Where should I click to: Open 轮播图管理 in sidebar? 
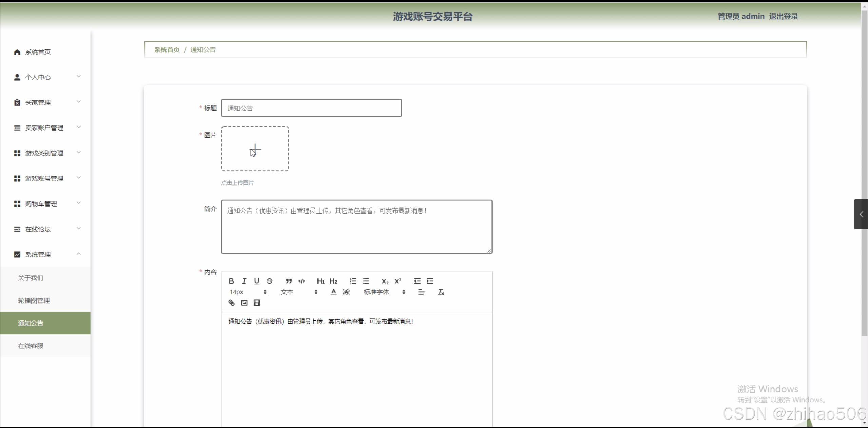(x=34, y=300)
